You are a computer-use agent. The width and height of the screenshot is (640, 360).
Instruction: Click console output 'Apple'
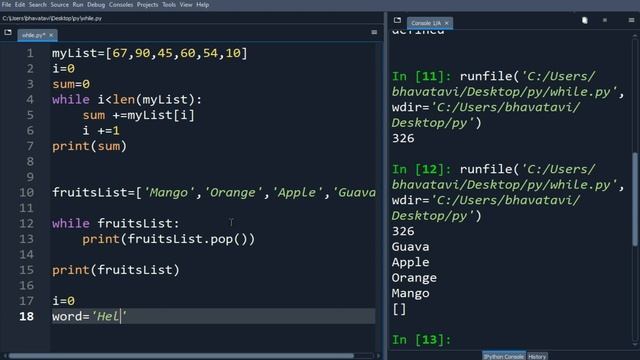[410, 262]
